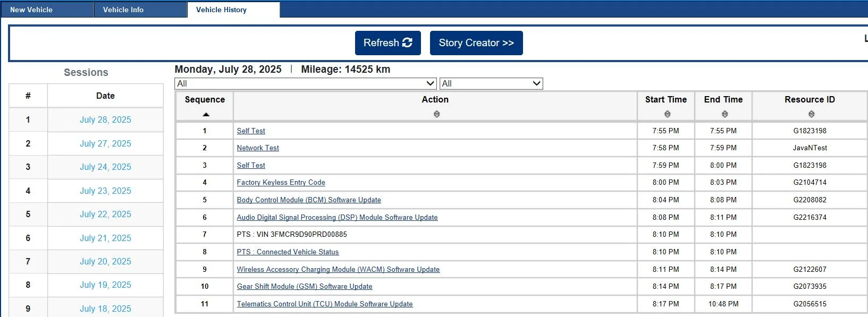Open PTS : Connected Vehicle Status
The width and height of the screenshot is (868, 317).
pos(288,252)
